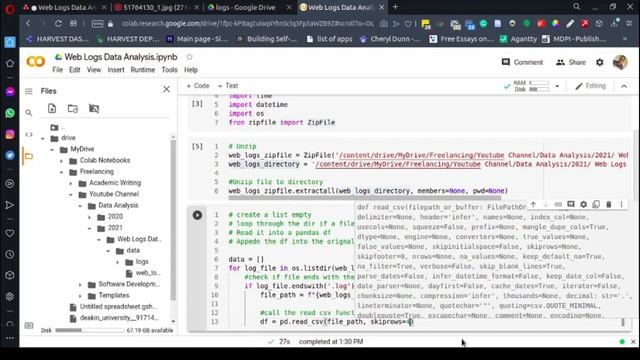640x360 pixels.
Task: Click the browser address bar
Action: click(247, 24)
